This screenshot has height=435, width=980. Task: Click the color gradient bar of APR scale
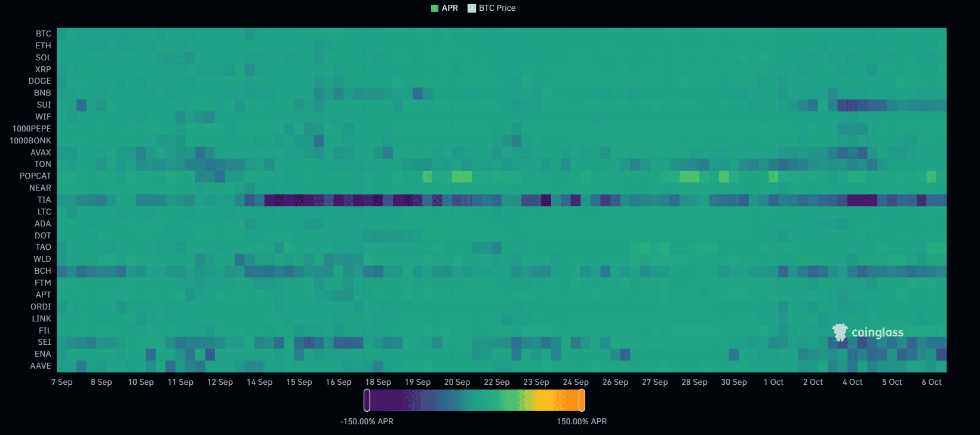coord(474,400)
